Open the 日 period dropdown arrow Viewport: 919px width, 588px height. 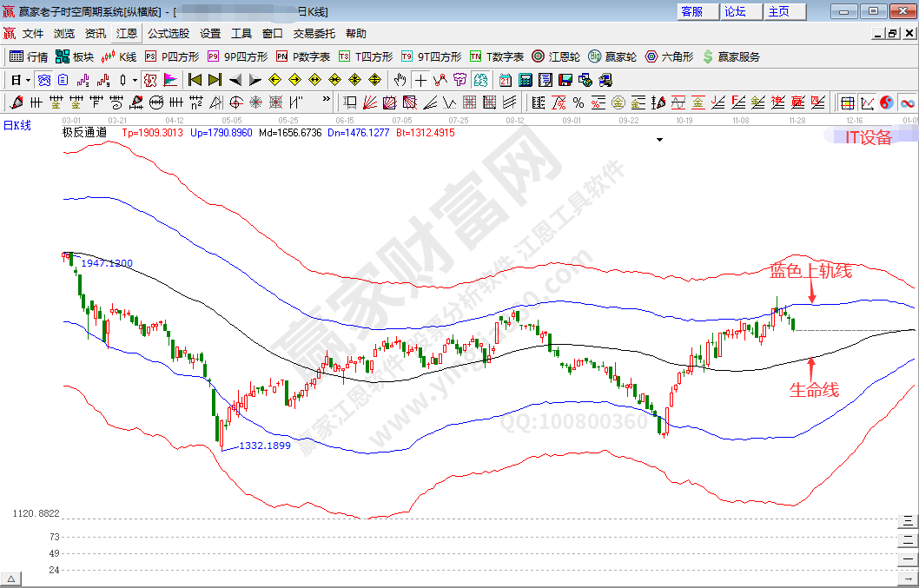[28, 80]
